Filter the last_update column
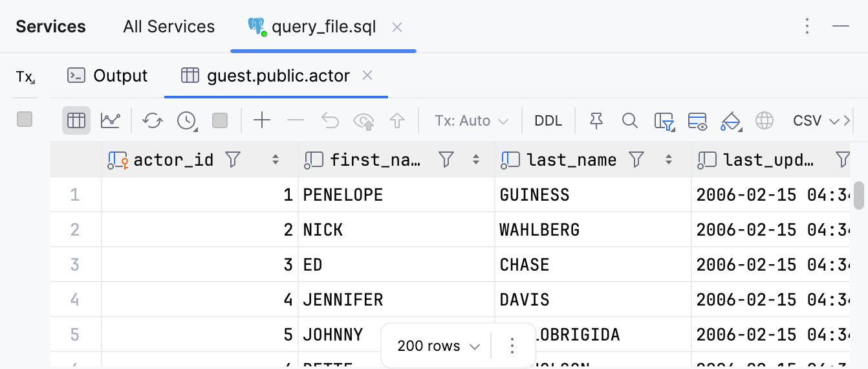The width and height of the screenshot is (868, 369). 843,159
